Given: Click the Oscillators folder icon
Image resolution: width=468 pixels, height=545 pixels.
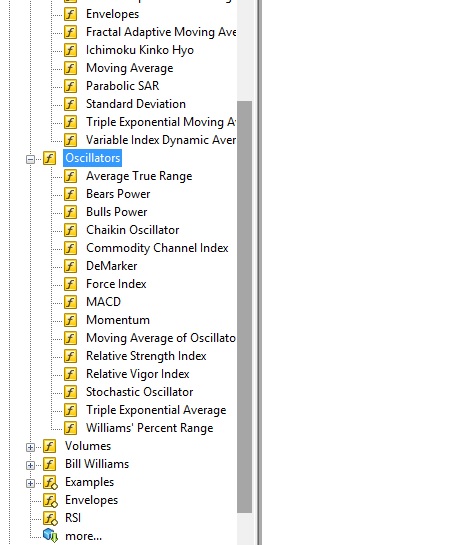Looking at the screenshot, I should point(49,158).
